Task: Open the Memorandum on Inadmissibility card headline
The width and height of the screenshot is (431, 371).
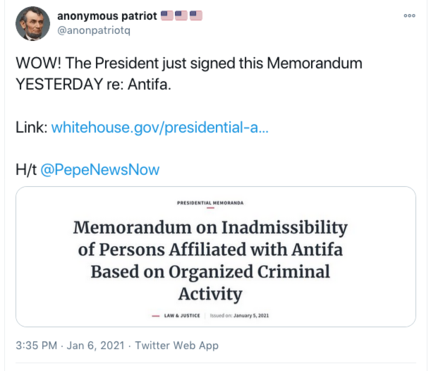Action: tap(210, 260)
